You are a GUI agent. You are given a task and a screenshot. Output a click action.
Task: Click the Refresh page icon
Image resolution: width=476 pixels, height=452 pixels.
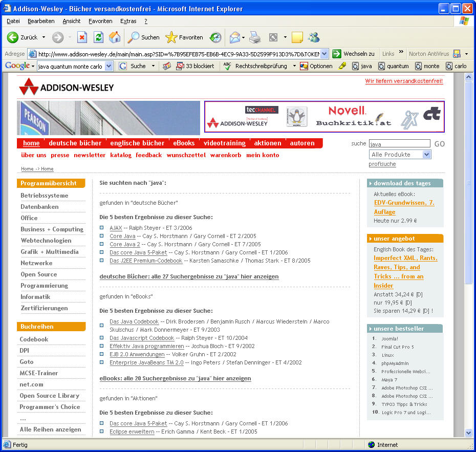98,37
